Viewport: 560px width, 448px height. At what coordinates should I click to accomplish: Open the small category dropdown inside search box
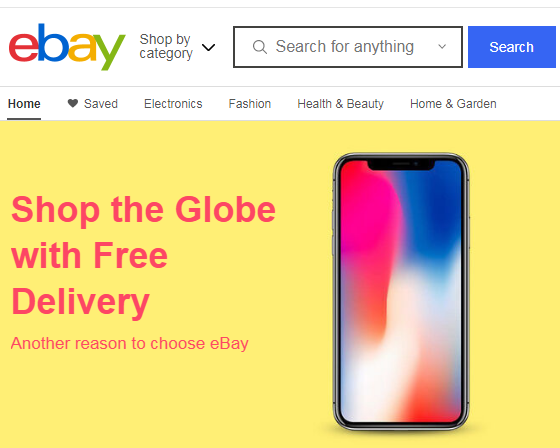pos(442,46)
